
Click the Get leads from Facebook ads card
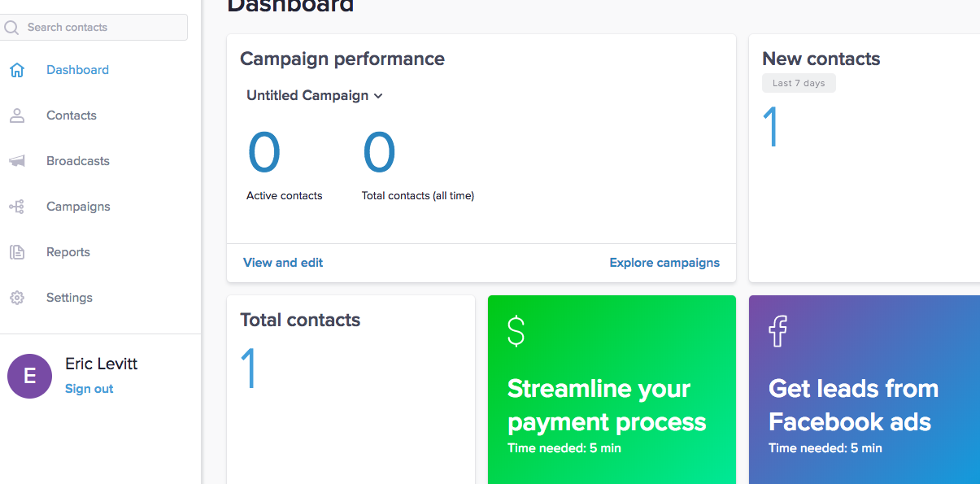(865, 390)
